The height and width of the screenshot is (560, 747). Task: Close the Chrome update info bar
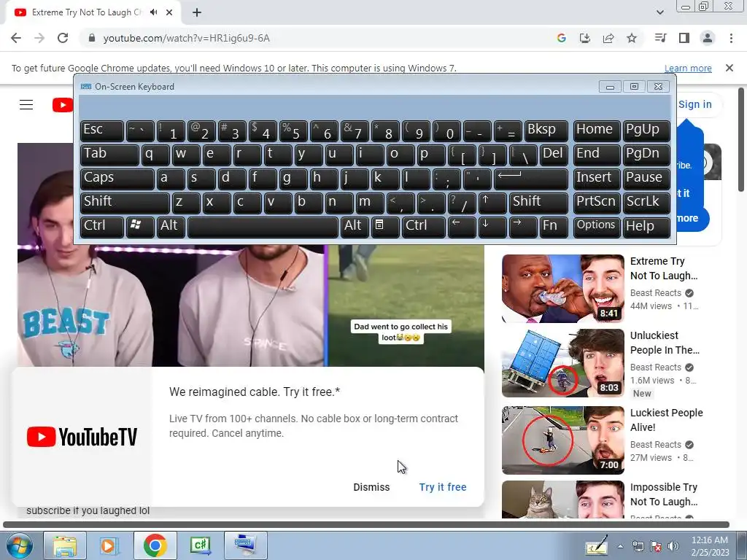click(729, 68)
